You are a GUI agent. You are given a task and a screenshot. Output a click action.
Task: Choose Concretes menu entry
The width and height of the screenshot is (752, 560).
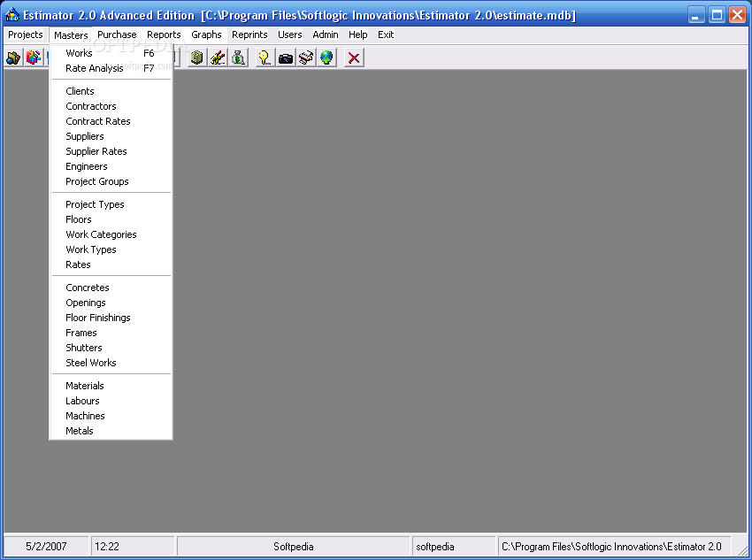point(111,288)
